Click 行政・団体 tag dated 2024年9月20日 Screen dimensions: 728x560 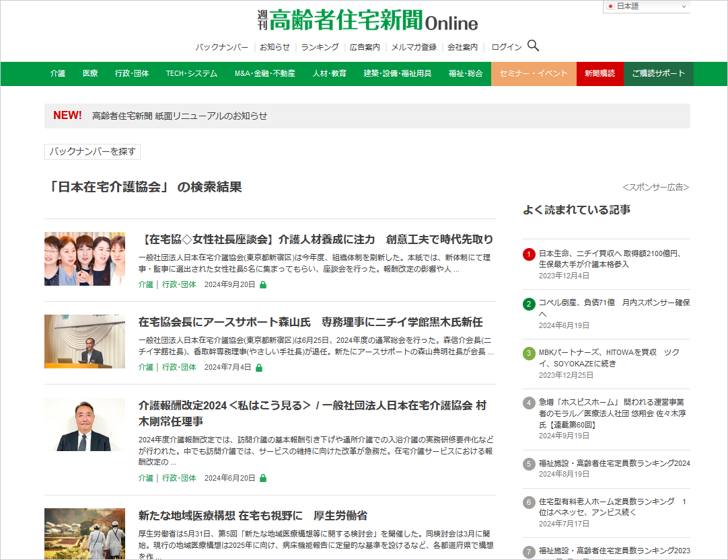(179, 284)
